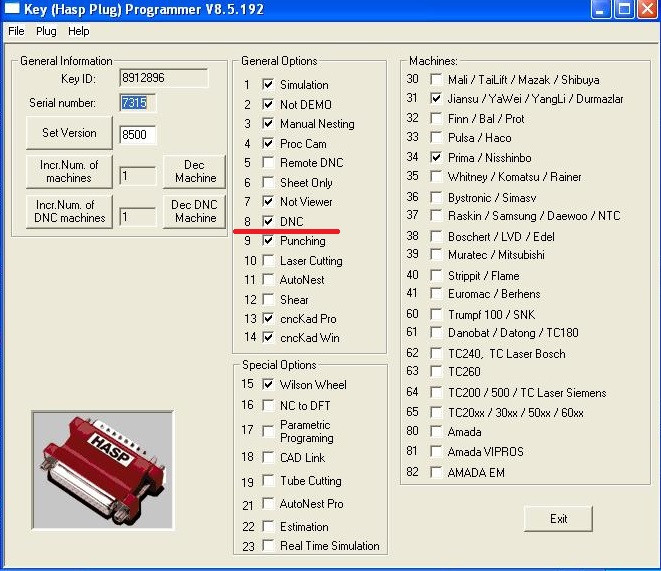
Task: Click the version field showing 8500
Action: (x=137, y=135)
